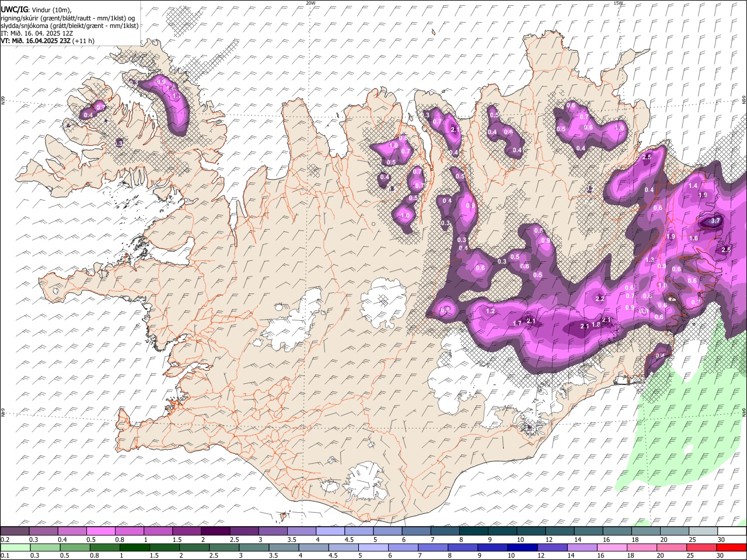Pick the bright pink 0.5–0.8 snow scale swatch

tap(101, 531)
